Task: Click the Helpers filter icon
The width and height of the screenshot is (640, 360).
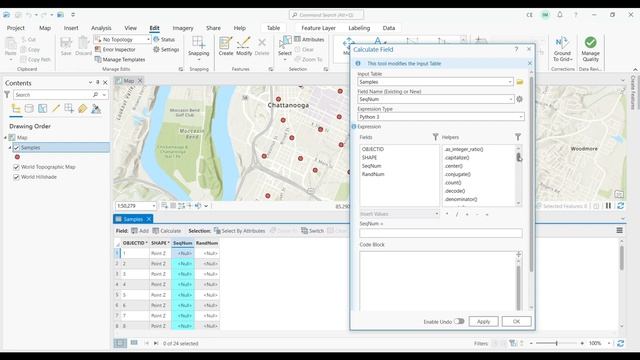Action: pos(518,137)
